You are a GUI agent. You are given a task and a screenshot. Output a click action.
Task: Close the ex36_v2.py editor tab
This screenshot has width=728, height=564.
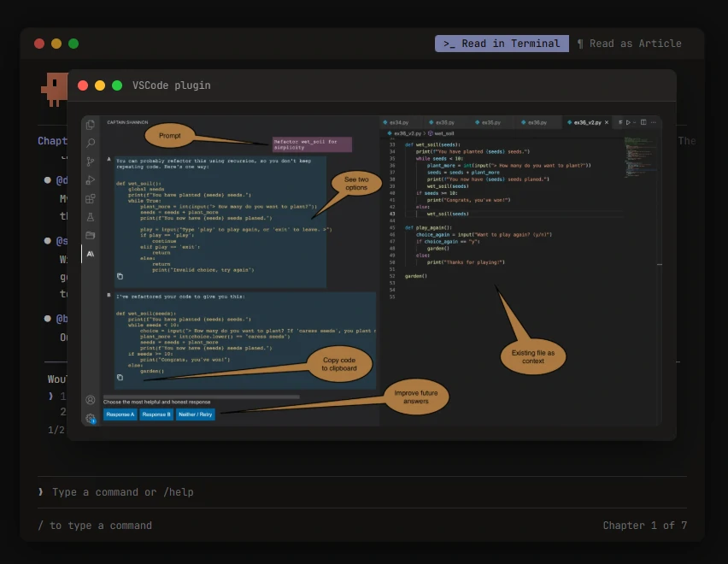pyautogui.click(x=607, y=122)
